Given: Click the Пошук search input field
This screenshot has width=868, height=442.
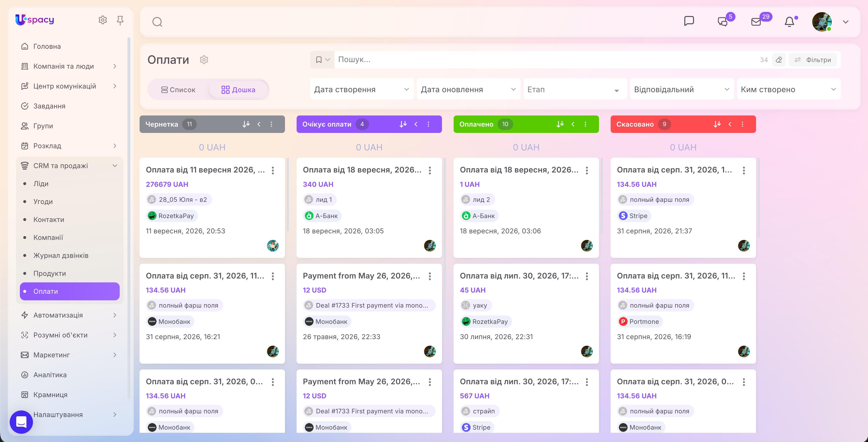Looking at the screenshot, I should tap(546, 60).
